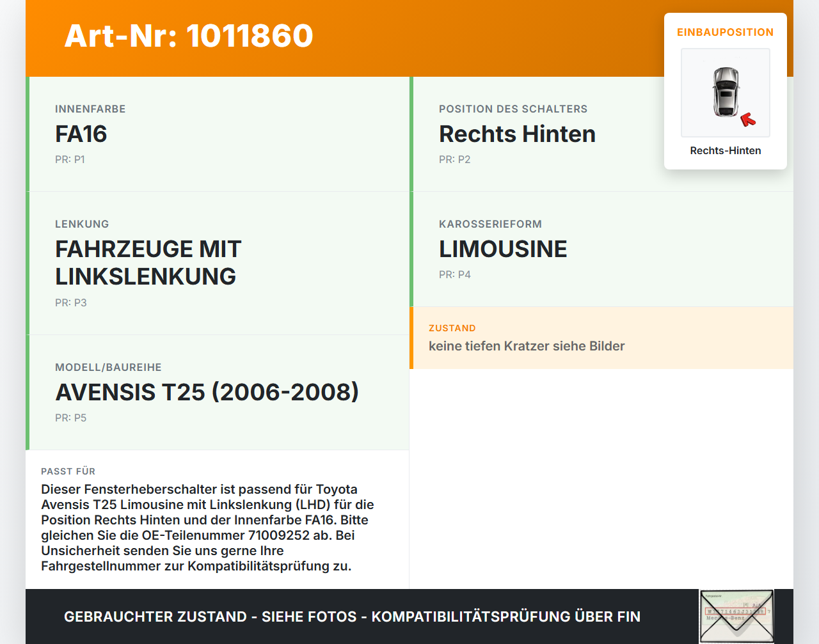Click the green stripe beside MODELL/BAUREIHE card
Viewport: 819px width, 644px height.
[27, 391]
